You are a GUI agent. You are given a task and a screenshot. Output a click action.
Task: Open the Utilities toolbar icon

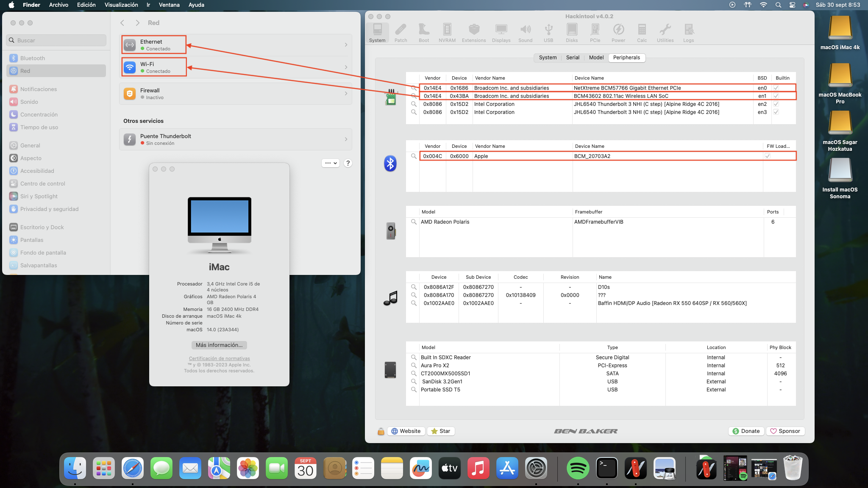coord(665,33)
